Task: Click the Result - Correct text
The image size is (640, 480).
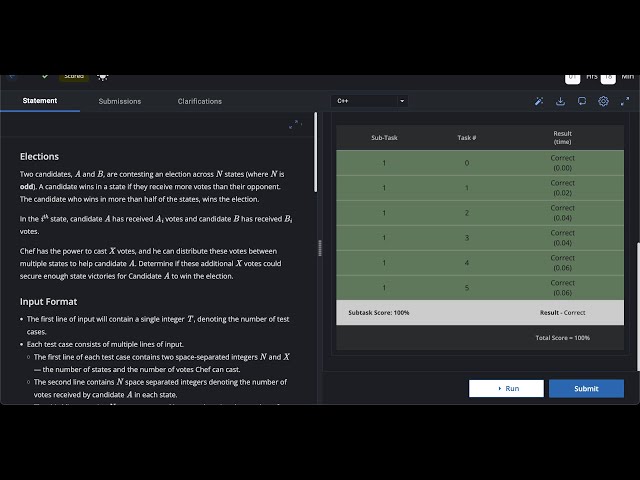Action: 562,313
